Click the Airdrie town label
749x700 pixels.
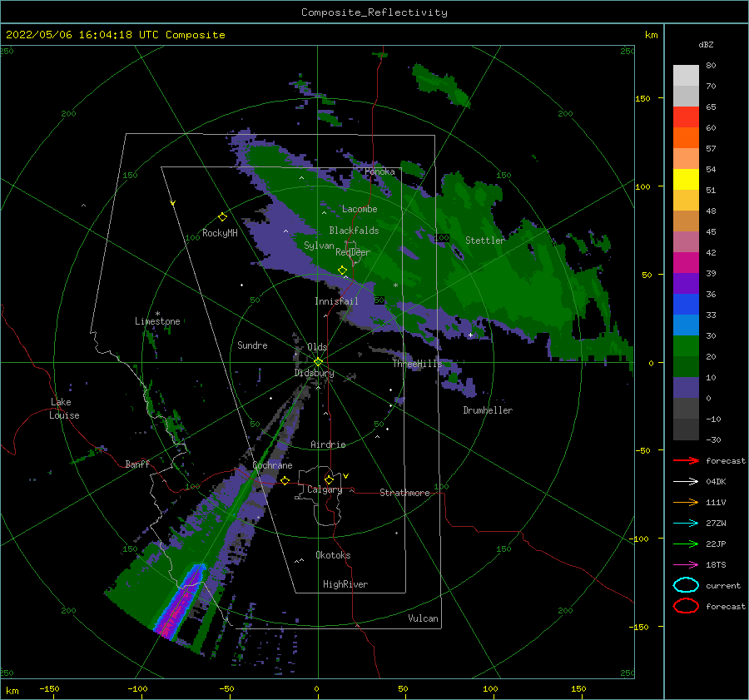[x=328, y=444]
